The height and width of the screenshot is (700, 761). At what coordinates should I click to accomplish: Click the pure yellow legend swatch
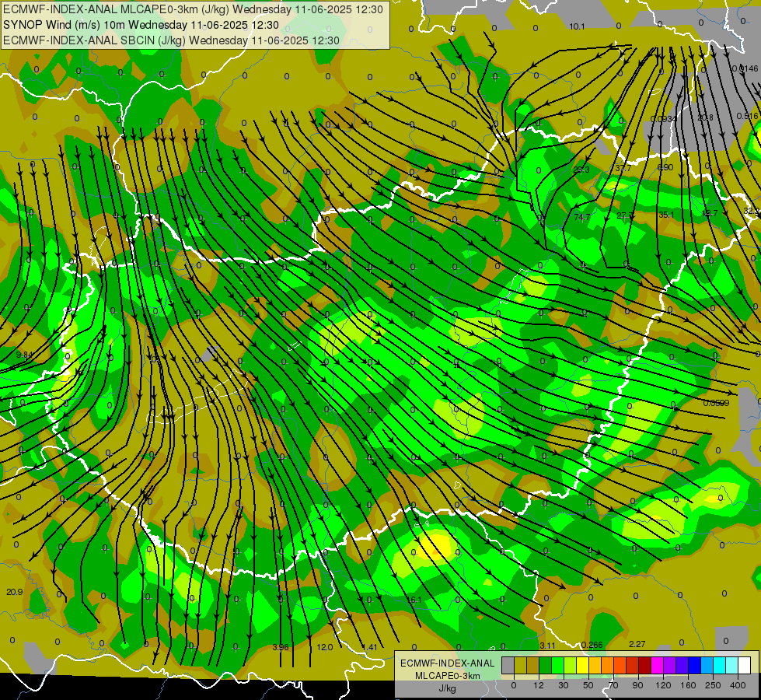(x=583, y=665)
